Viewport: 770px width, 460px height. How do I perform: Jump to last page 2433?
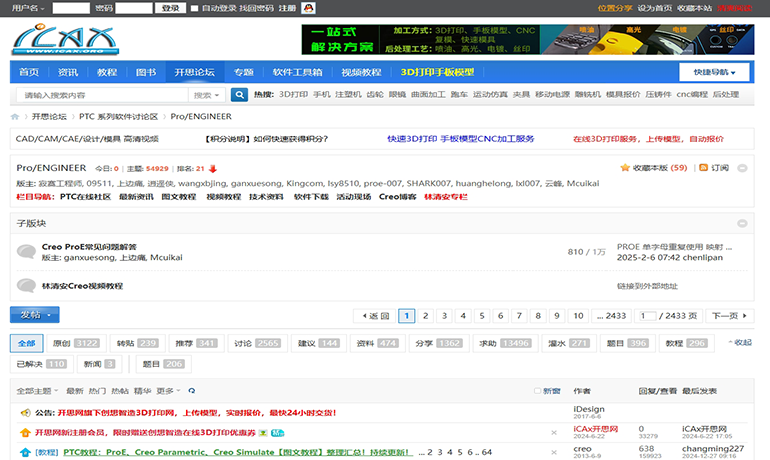coord(611,316)
